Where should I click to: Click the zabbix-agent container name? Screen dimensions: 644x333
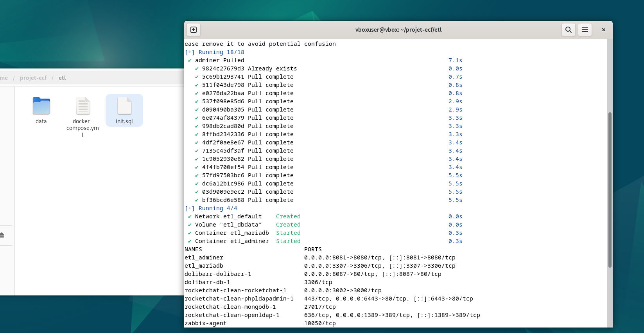point(205,323)
